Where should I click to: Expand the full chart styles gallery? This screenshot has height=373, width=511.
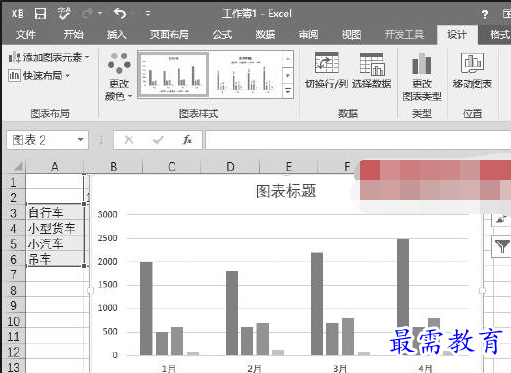coord(288,91)
